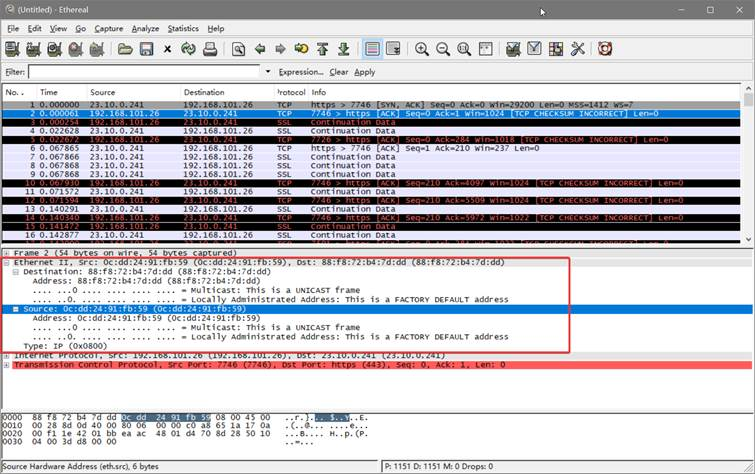
Task: Open Find Packet magnifier icon
Action: click(x=238, y=49)
